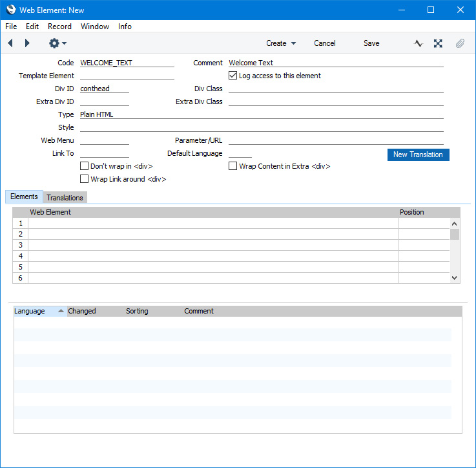Enable Wrap Content in Extra <div>
The image size is (476, 468).
tap(233, 166)
